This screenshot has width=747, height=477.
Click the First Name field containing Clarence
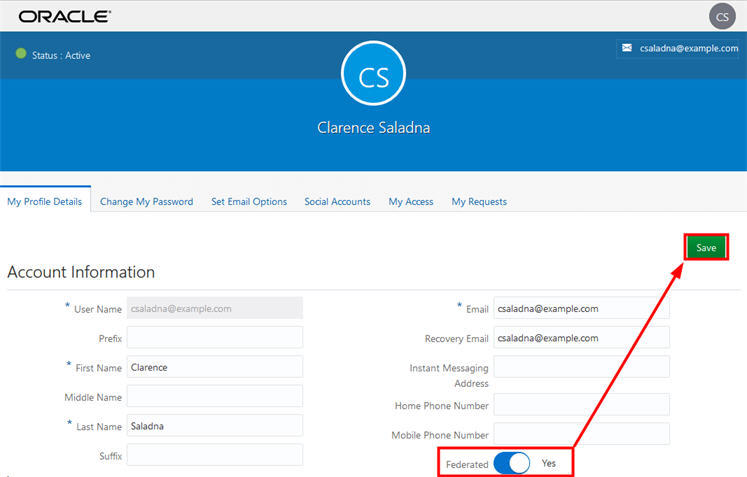(x=214, y=367)
